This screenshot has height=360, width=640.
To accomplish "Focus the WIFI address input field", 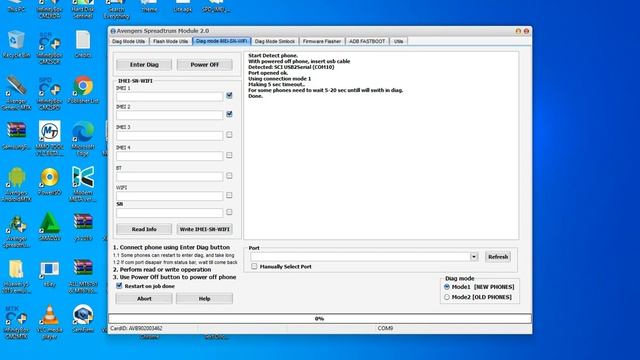I will click(x=169, y=196).
